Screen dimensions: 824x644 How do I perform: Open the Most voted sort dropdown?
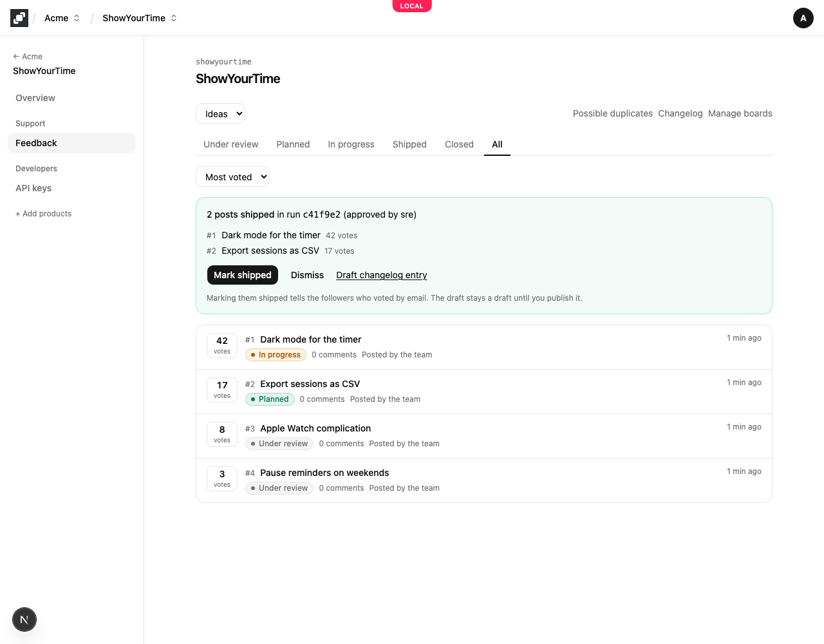click(232, 176)
